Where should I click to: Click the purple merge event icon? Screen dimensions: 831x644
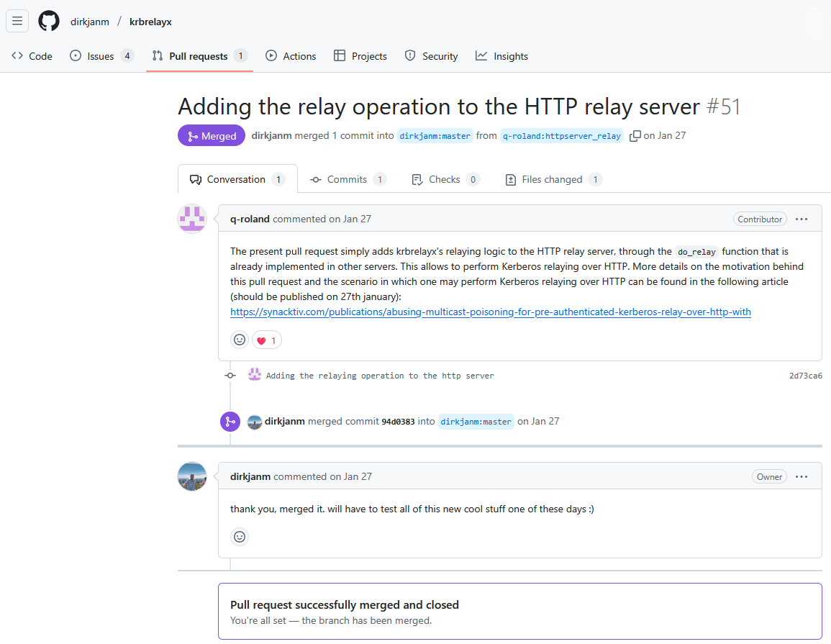[230, 422]
